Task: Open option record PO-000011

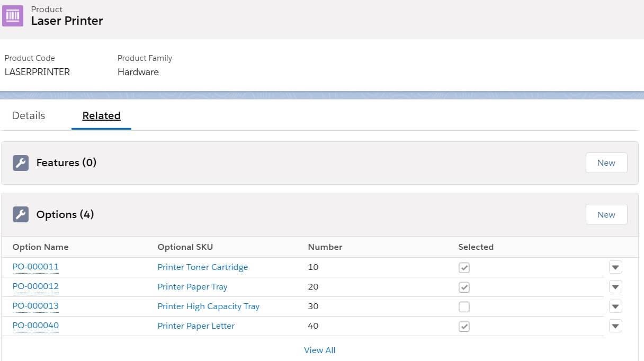Action: [x=35, y=267]
